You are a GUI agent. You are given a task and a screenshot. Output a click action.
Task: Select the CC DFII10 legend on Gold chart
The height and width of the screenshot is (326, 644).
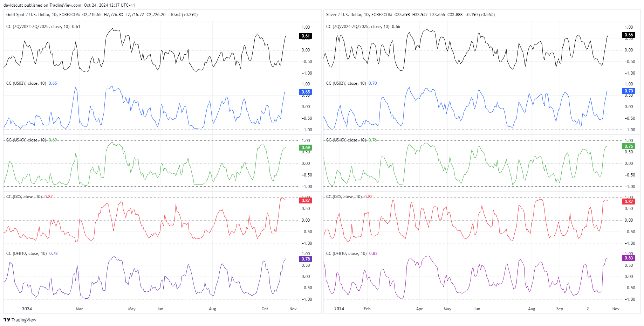tap(32, 254)
